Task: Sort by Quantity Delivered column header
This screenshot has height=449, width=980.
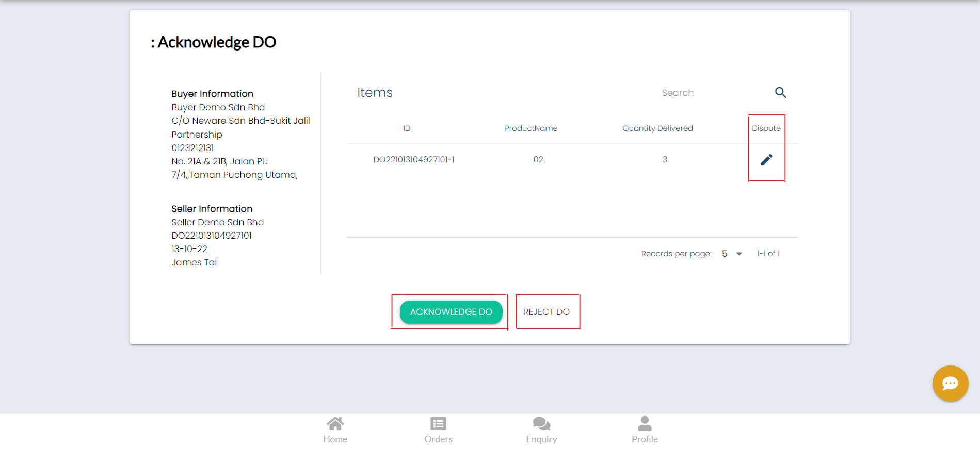Action: pos(657,128)
